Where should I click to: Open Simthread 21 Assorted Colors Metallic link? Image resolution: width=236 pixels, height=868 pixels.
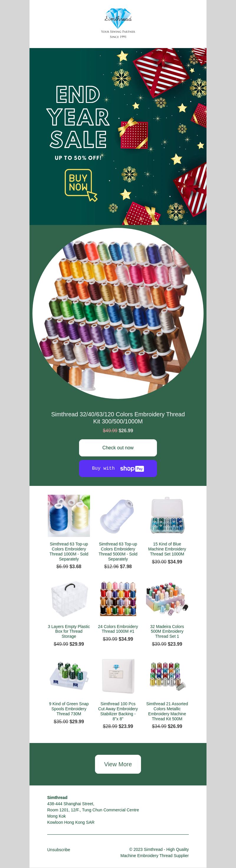[167, 711]
